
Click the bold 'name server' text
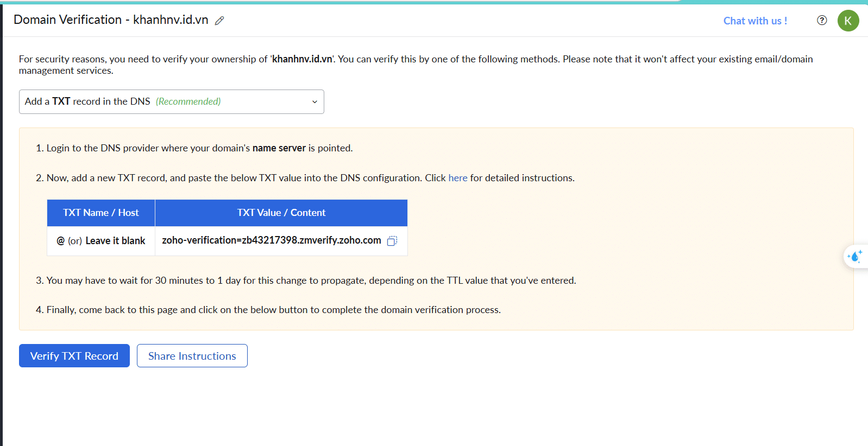click(279, 148)
